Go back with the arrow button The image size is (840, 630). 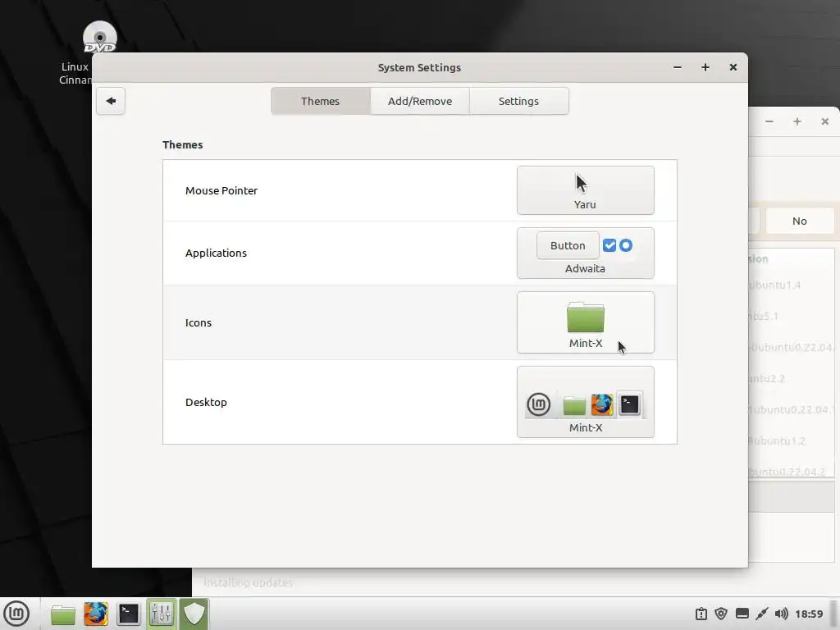(111, 101)
